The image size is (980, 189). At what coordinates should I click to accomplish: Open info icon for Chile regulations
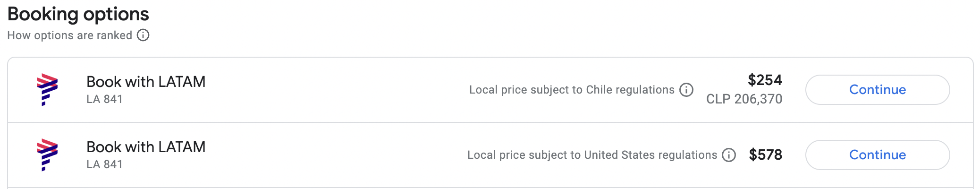(x=686, y=90)
